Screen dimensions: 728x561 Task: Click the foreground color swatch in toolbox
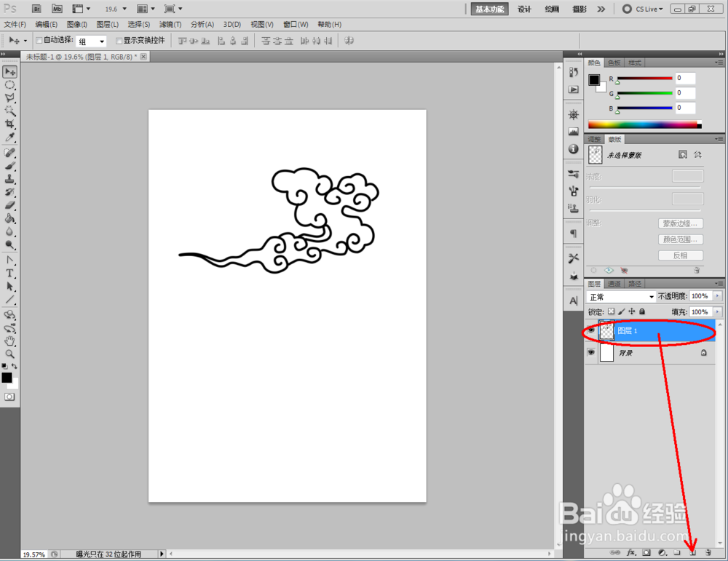point(6,377)
